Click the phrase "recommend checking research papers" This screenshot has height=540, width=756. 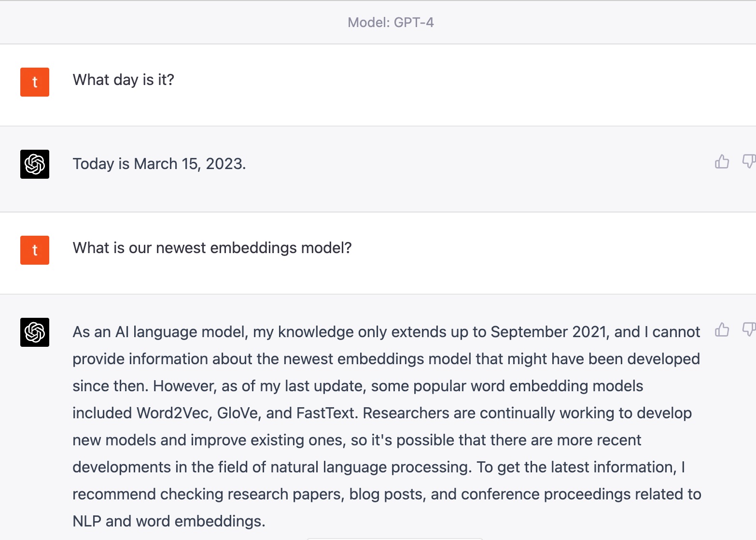[x=208, y=494]
